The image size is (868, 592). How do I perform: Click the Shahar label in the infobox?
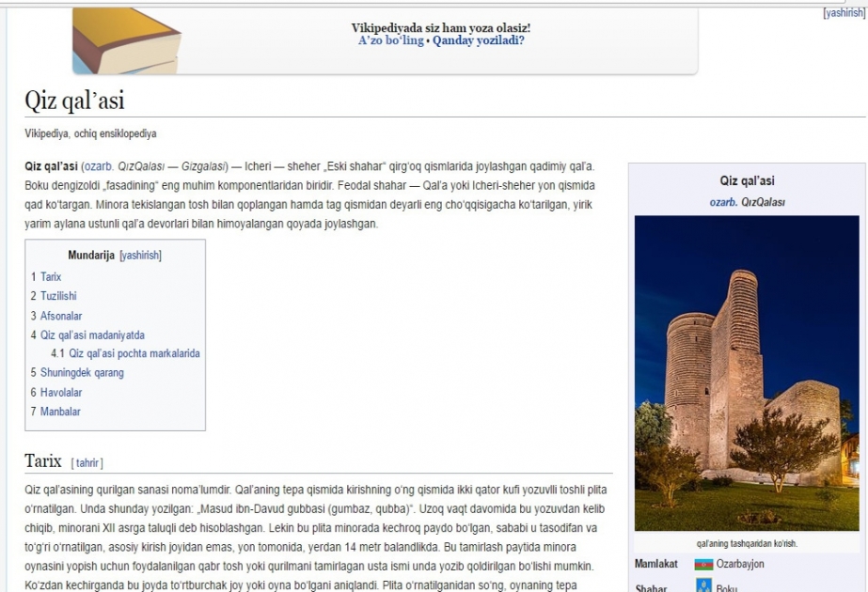click(x=651, y=587)
